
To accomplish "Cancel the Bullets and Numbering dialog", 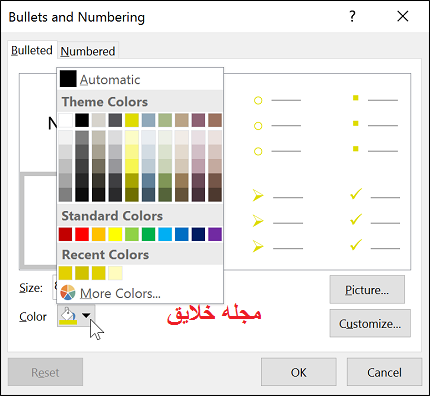I will [x=384, y=372].
